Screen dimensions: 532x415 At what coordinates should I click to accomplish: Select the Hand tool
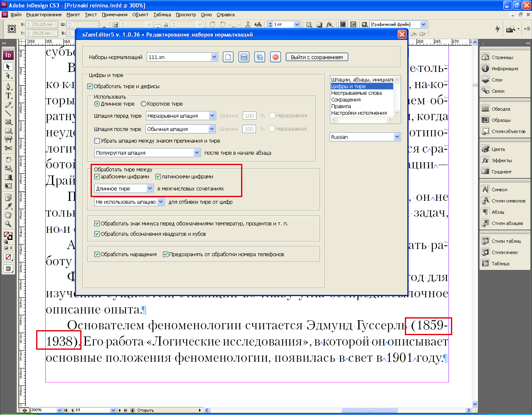[8, 215]
